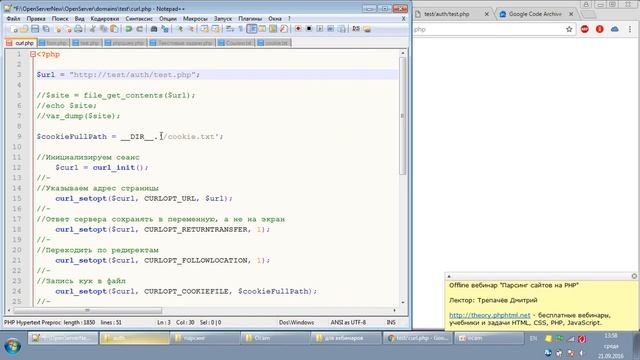Image resolution: width=640 pixels, height=360 pixels.
Task: Open the Опции menu
Action: (168, 19)
